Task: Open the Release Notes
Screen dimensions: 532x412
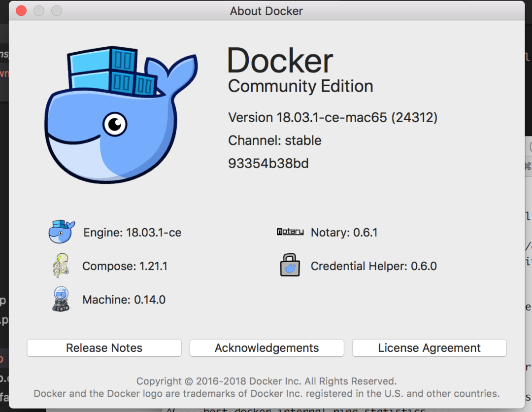Action: (104, 348)
